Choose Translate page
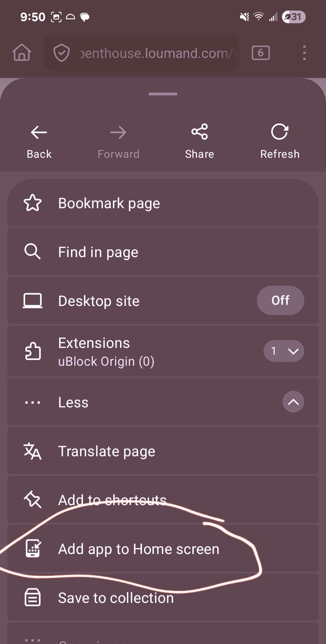326x644 pixels. (x=107, y=451)
